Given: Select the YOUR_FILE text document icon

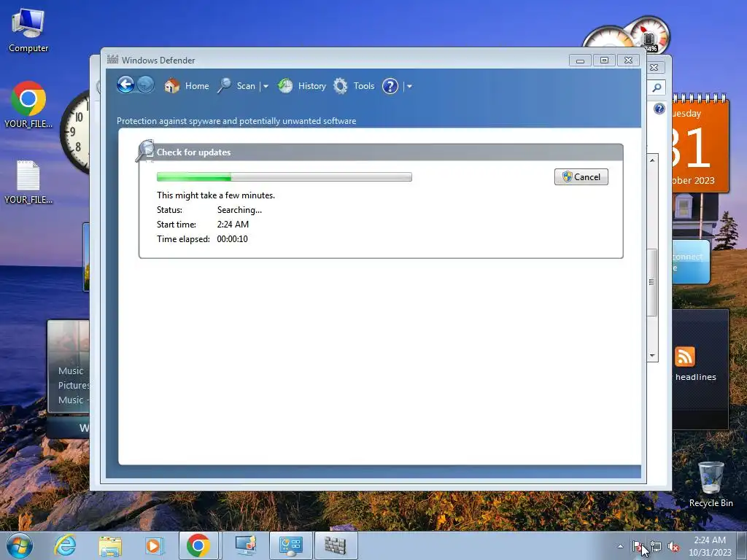Looking at the screenshot, I should 28,182.
